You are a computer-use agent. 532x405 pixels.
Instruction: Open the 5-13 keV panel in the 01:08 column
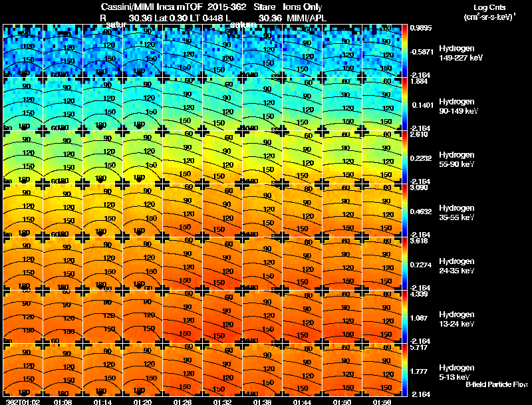click(x=63, y=370)
